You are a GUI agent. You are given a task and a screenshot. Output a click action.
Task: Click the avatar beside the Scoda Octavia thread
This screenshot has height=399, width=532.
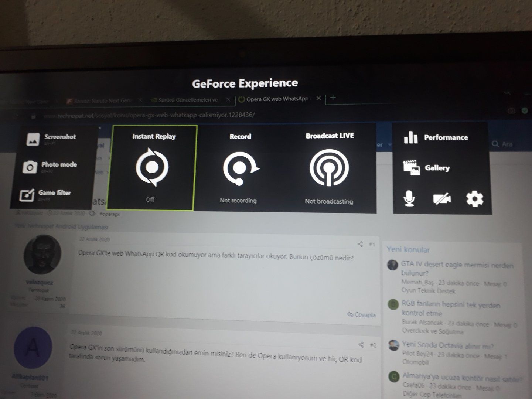[x=394, y=345]
